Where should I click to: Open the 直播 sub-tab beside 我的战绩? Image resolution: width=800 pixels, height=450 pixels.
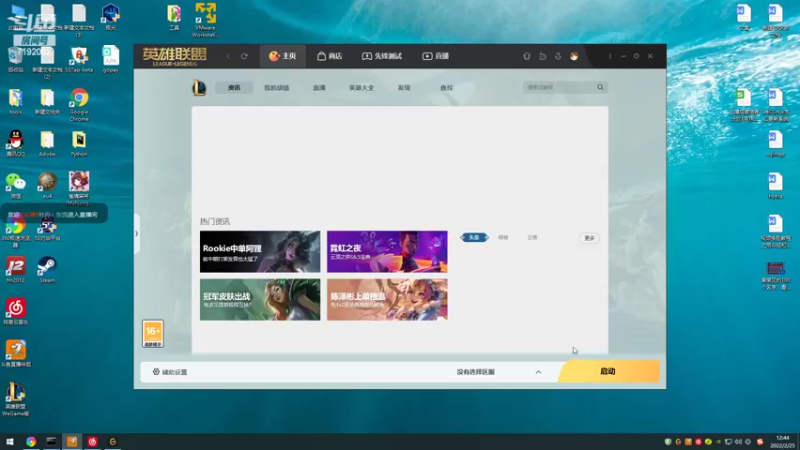pyautogui.click(x=319, y=88)
